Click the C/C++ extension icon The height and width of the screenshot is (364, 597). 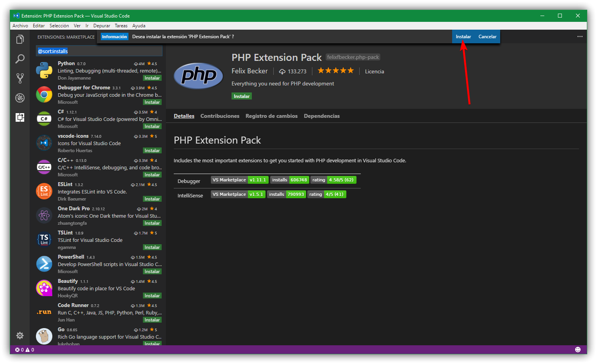click(44, 167)
